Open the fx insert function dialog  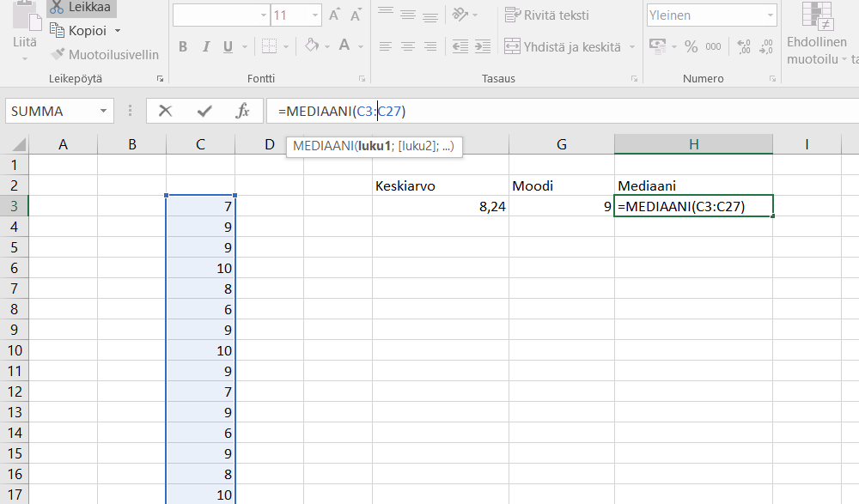[x=242, y=111]
